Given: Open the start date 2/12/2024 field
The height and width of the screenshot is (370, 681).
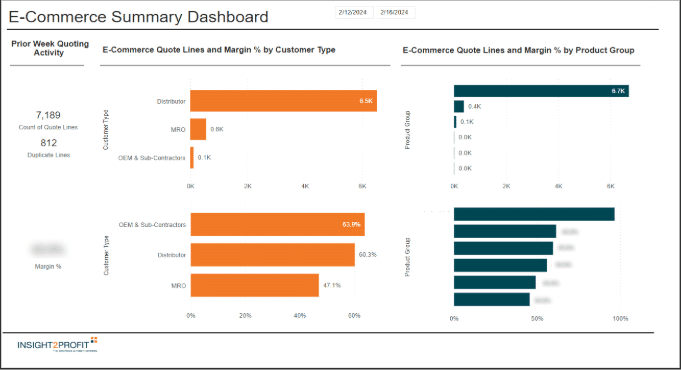Looking at the screenshot, I should [353, 13].
